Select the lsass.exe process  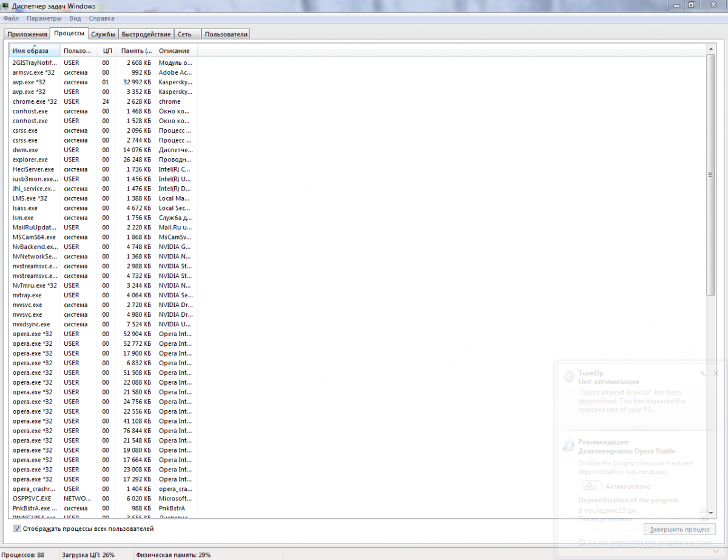click(103, 208)
